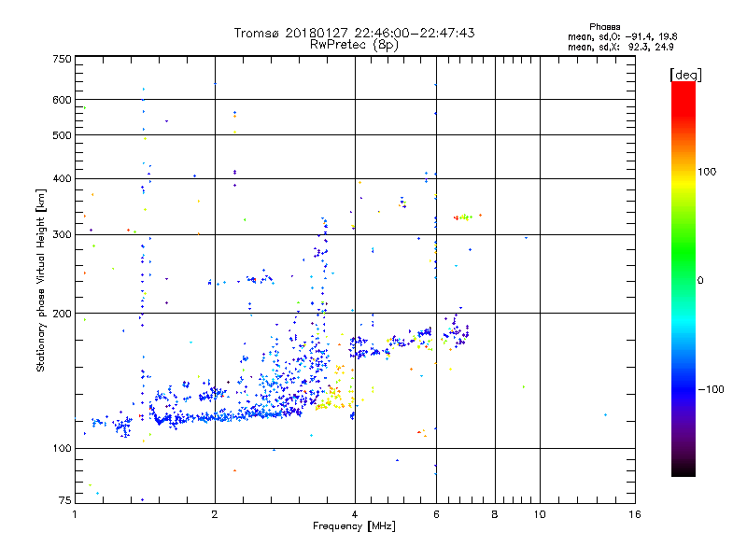Click the y-axis tick label '200'
Image resolution: width=747 pixels, height=560 pixels.
(x=62, y=314)
